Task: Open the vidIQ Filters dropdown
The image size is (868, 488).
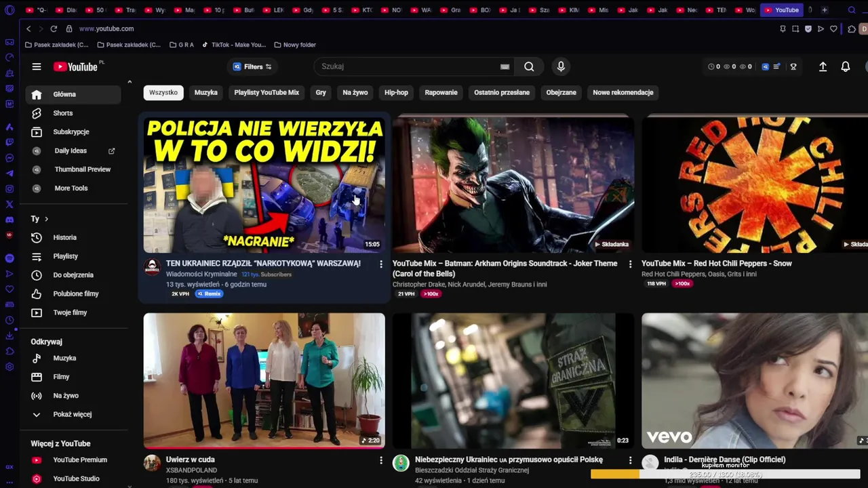Action: pyautogui.click(x=252, y=66)
